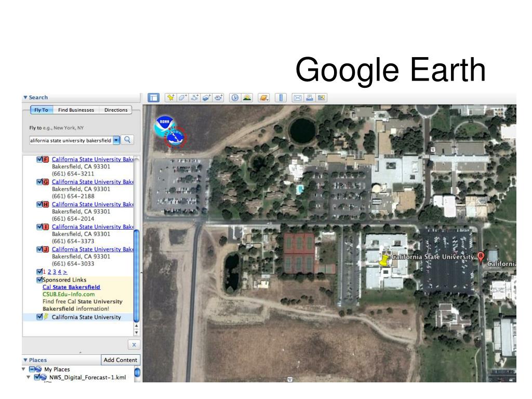Enable sunlight across the landscape
The image size is (532, 399).
tap(247, 98)
